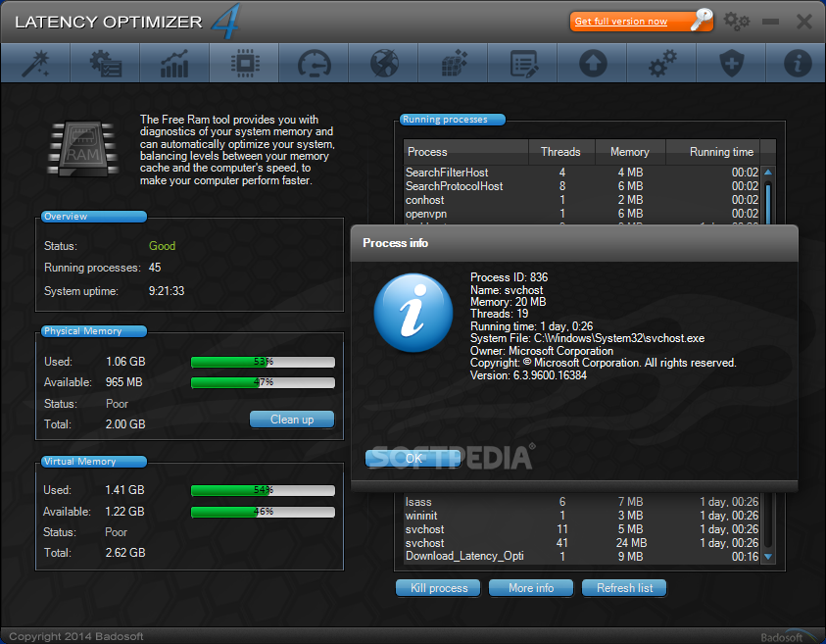Click virtual memory Used 1.41 GB value
This screenshot has width=826, height=644.
click(124, 490)
